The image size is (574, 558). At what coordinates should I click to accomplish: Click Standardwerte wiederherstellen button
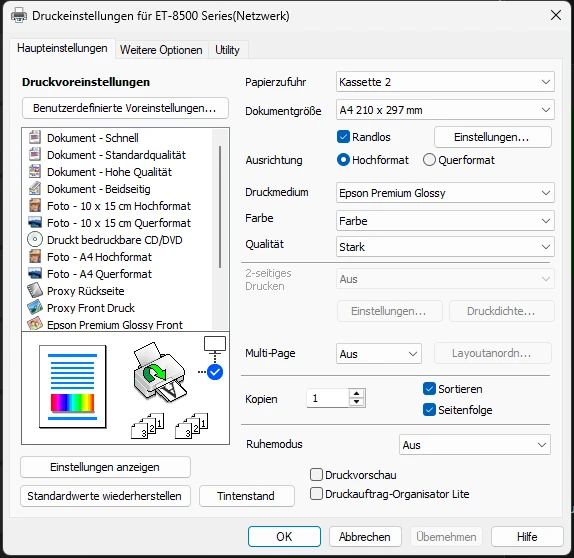[x=105, y=496]
